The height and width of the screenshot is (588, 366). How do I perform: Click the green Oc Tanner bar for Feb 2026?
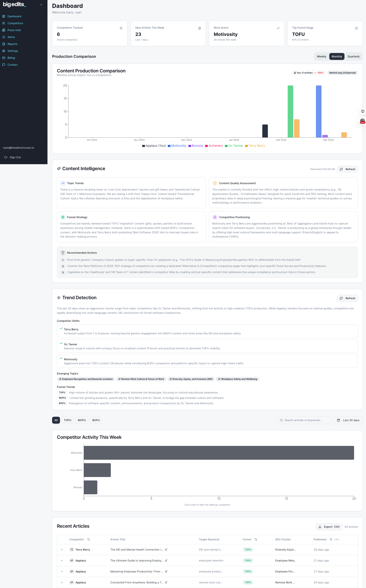point(290,111)
